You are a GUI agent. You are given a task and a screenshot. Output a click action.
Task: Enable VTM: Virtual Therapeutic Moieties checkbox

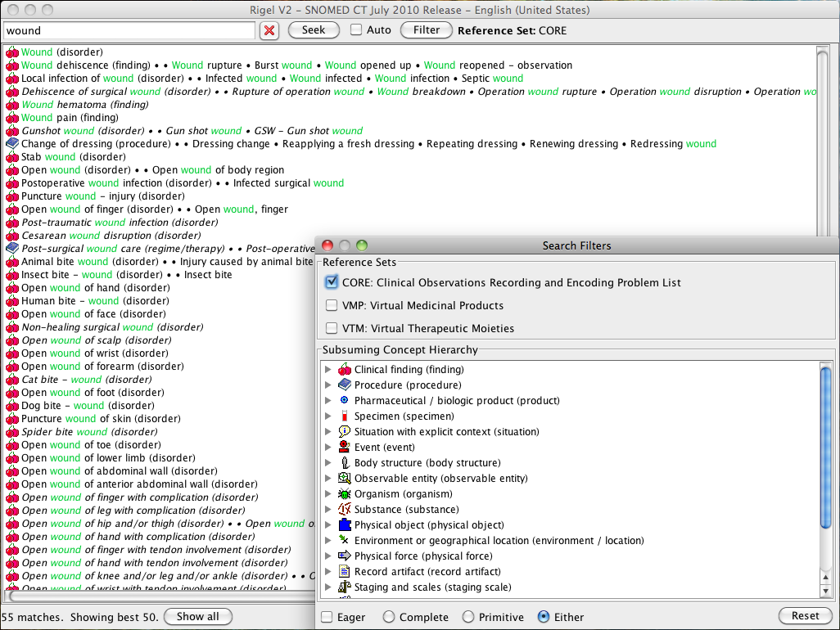point(332,328)
